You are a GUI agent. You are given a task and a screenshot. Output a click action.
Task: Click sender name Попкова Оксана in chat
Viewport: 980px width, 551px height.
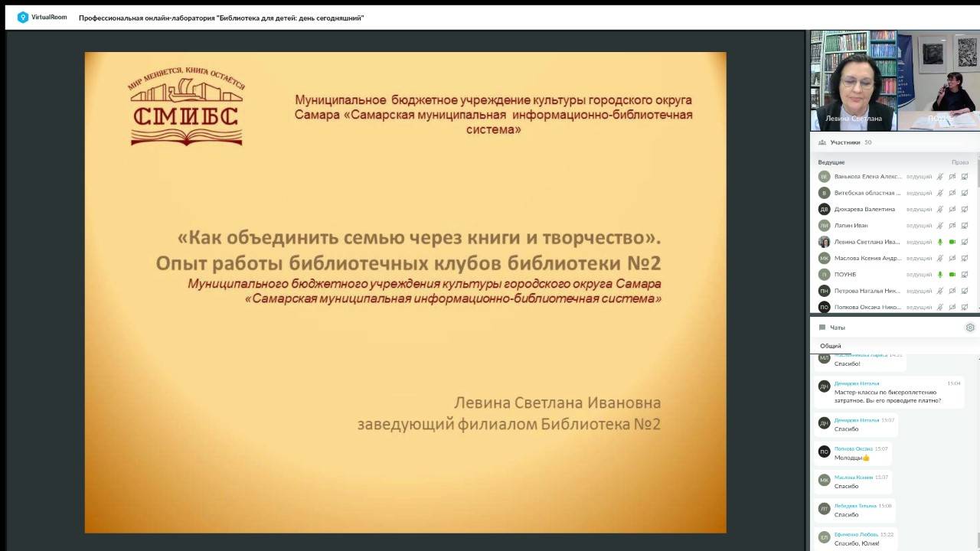pyautogui.click(x=854, y=448)
